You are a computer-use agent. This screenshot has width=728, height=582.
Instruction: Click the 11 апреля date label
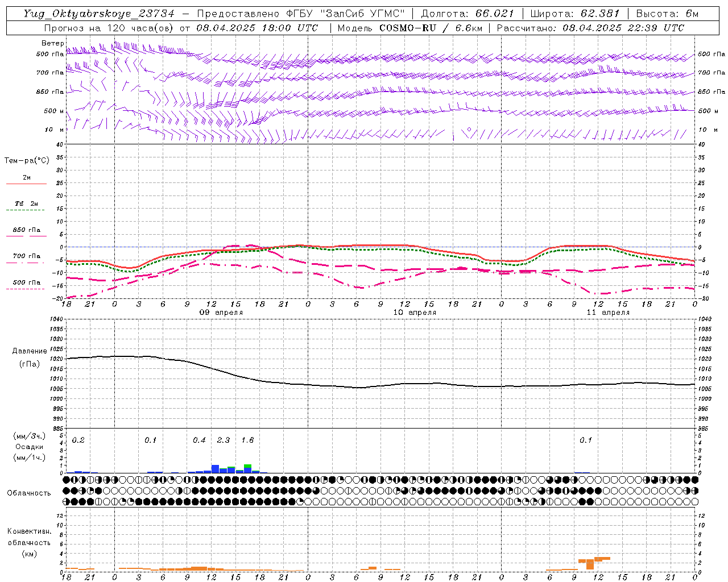tap(608, 313)
